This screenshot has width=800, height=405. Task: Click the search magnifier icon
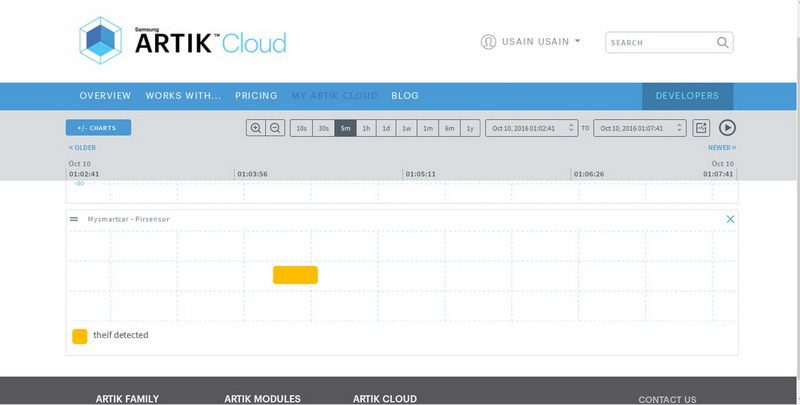pyautogui.click(x=722, y=42)
